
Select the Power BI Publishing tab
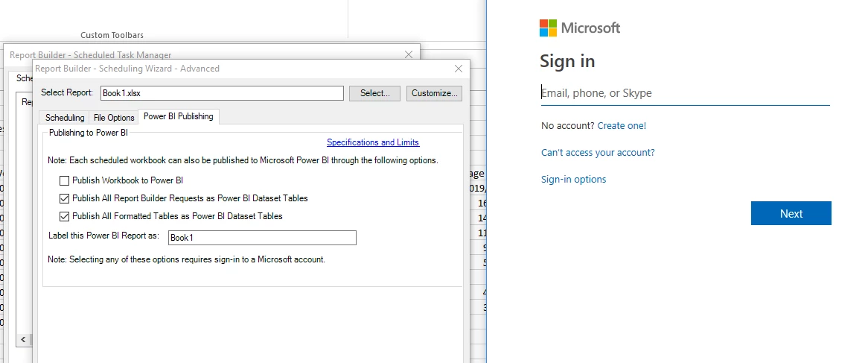(x=178, y=116)
